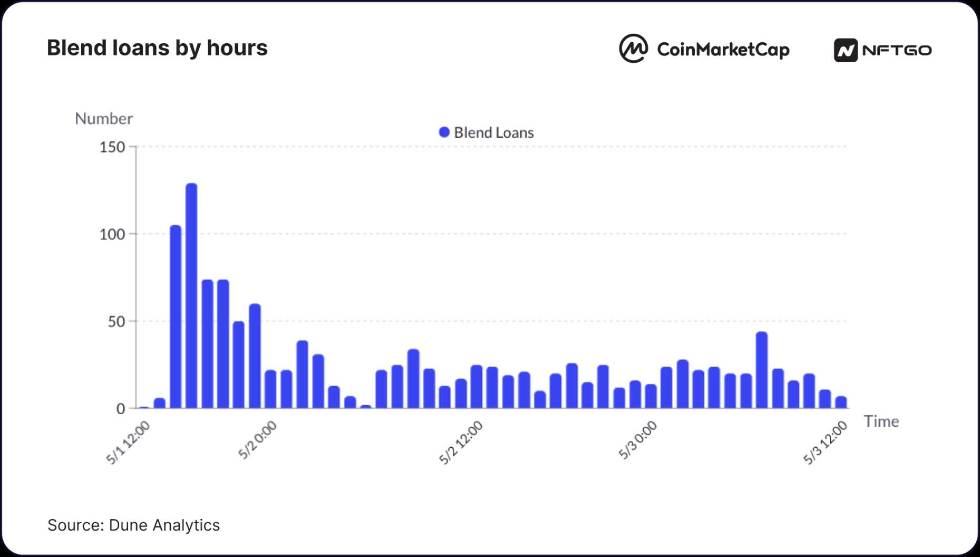Select the Time x-axis title
The width and height of the screenshot is (980, 557).
(x=881, y=421)
